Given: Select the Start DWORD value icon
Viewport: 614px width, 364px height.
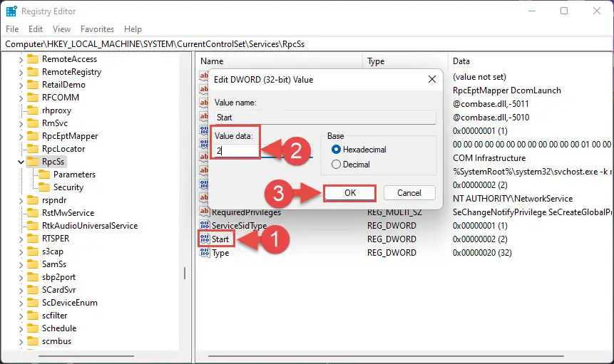Looking at the screenshot, I should (x=205, y=239).
